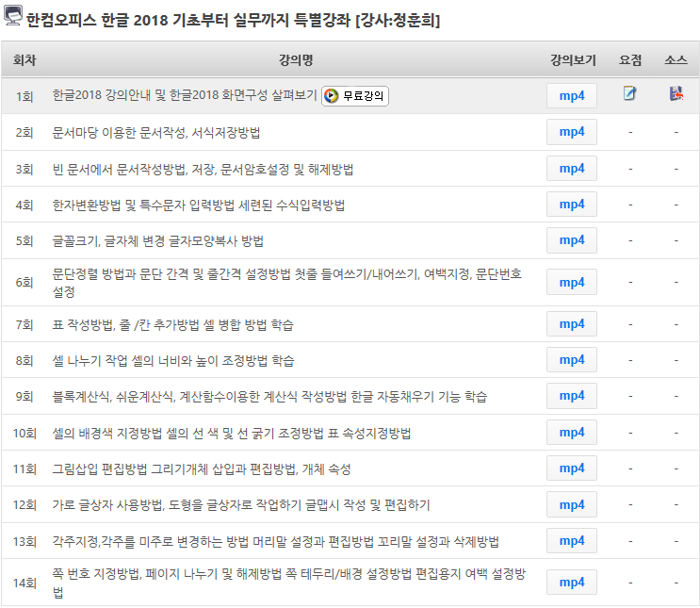Click the 소스 column header
The image size is (700, 608).
click(676, 60)
